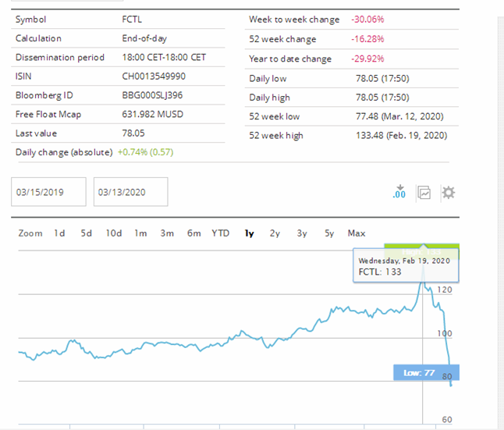Choose the 1m zoom period

pyautogui.click(x=140, y=233)
